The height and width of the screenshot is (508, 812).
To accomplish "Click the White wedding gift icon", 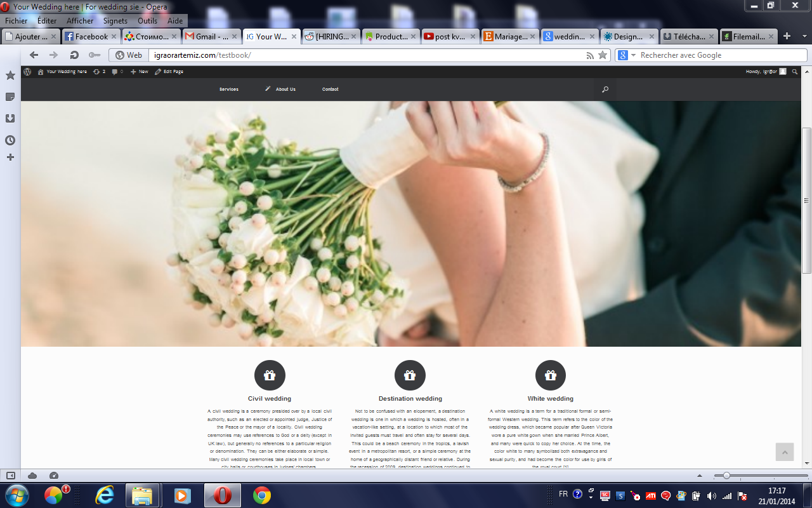I will pyautogui.click(x=551, y=375).
